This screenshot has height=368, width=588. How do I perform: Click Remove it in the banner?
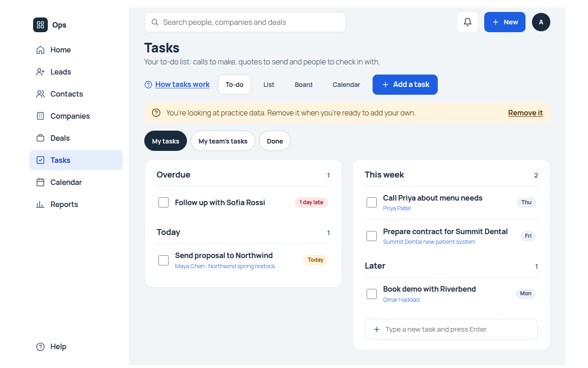pos(526,113)
